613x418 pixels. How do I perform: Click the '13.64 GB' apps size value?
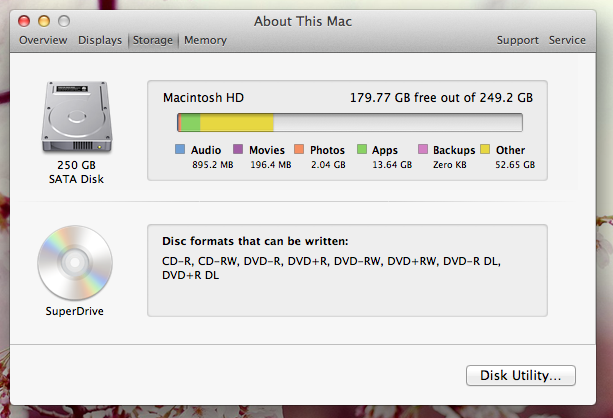[x=392, y=165]
